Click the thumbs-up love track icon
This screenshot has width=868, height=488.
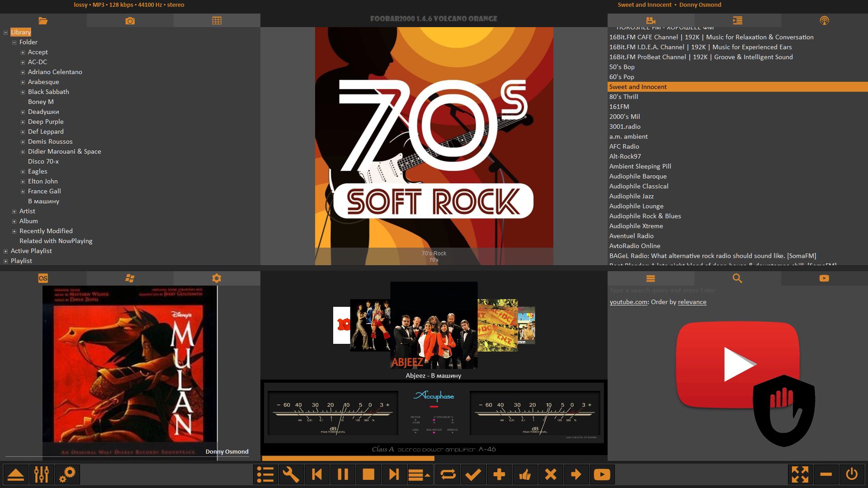[525, 474]
